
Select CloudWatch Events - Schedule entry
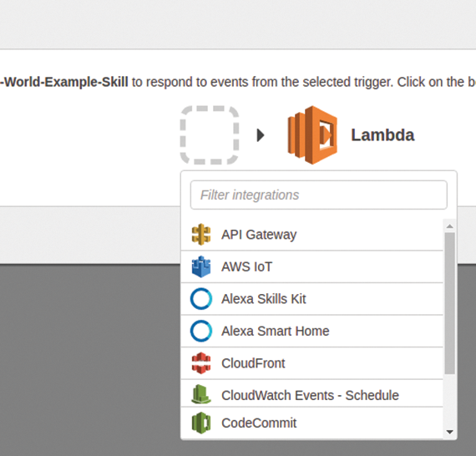312,393
